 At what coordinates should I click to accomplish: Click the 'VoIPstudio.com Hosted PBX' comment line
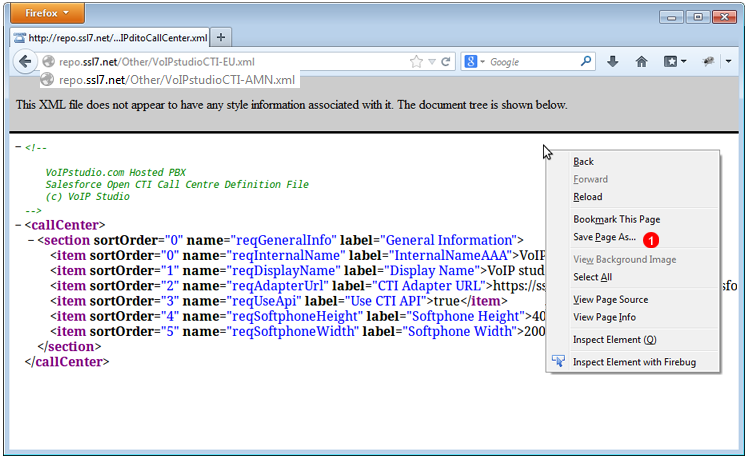tap(115, 173)
